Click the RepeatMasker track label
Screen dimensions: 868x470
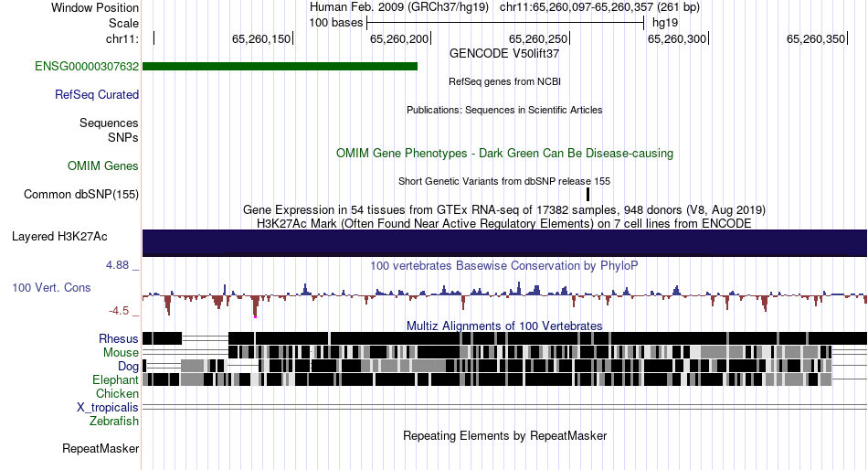(x=101, y=448)
